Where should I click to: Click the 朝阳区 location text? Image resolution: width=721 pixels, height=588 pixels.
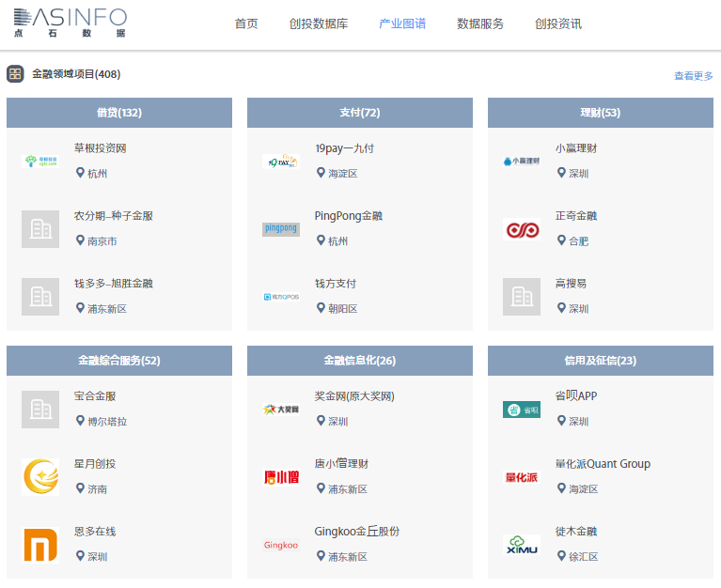(343, 309)
